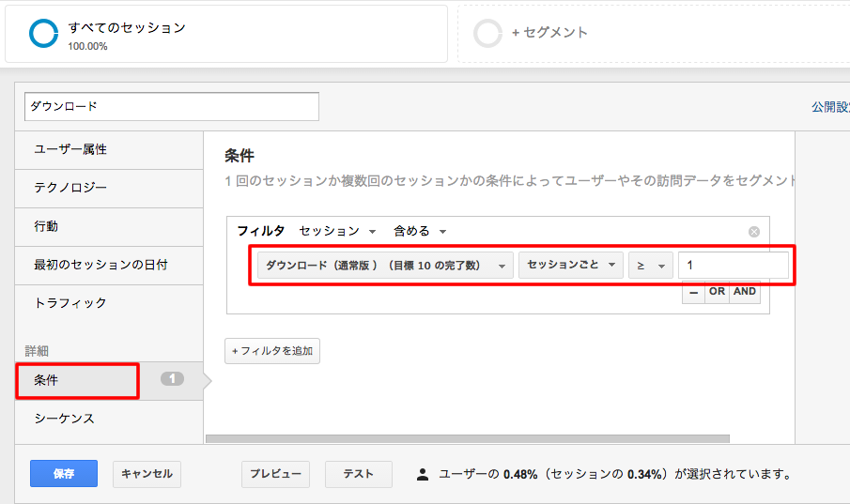Image resolution: width=850 pixels, height=504 pixels.
Task: Click the キャンセル button
Action: tap(147, 474)
